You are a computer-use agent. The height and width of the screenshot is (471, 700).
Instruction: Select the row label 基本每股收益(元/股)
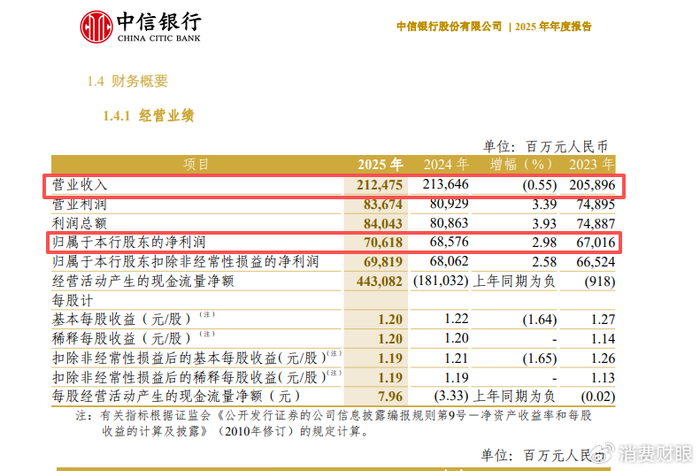tap(121, 319)
